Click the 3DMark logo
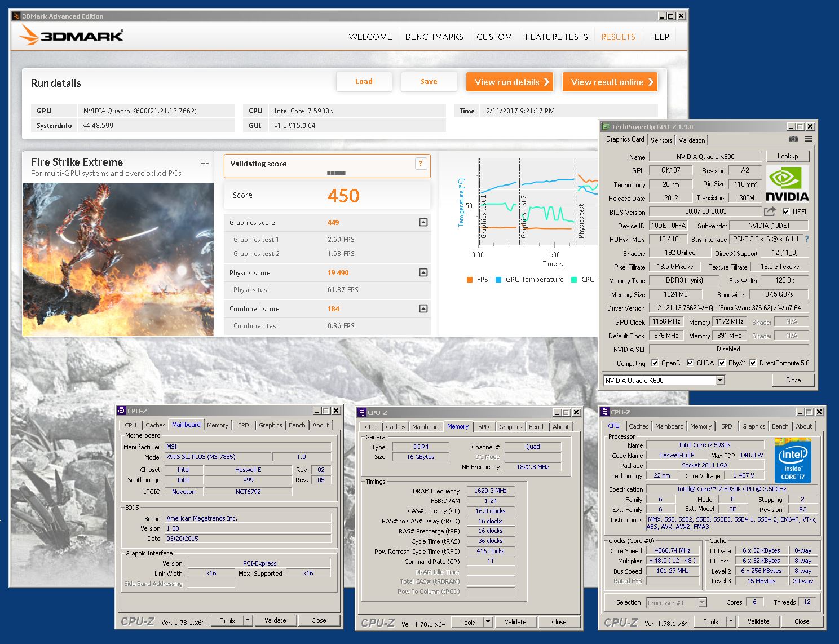Viewport: 839px width, 644px height. point(71,36)
